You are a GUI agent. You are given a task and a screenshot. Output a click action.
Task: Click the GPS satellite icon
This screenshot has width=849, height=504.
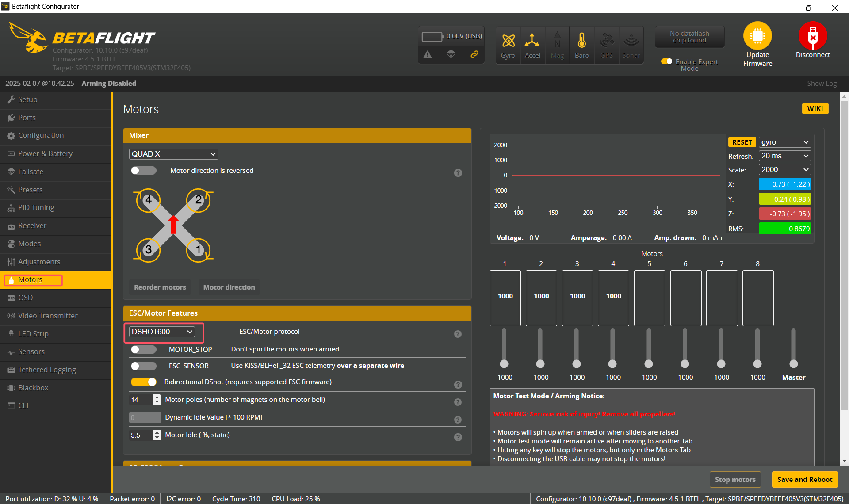coord(607,41)
